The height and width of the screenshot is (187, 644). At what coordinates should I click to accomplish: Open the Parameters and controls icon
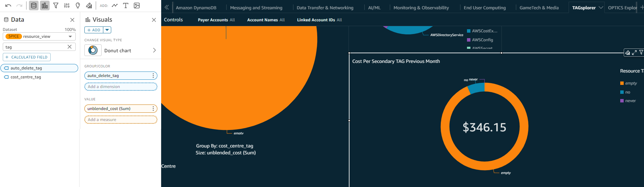tap(67, 5)
